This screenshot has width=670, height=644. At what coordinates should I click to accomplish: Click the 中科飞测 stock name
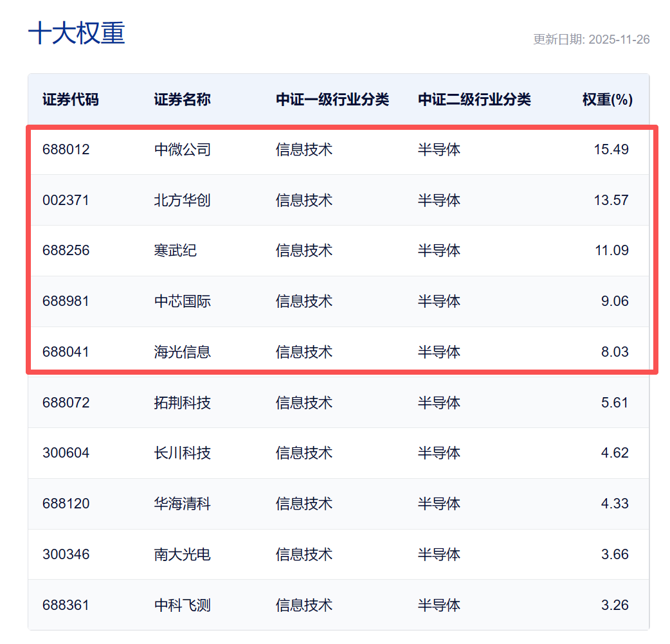182,605
